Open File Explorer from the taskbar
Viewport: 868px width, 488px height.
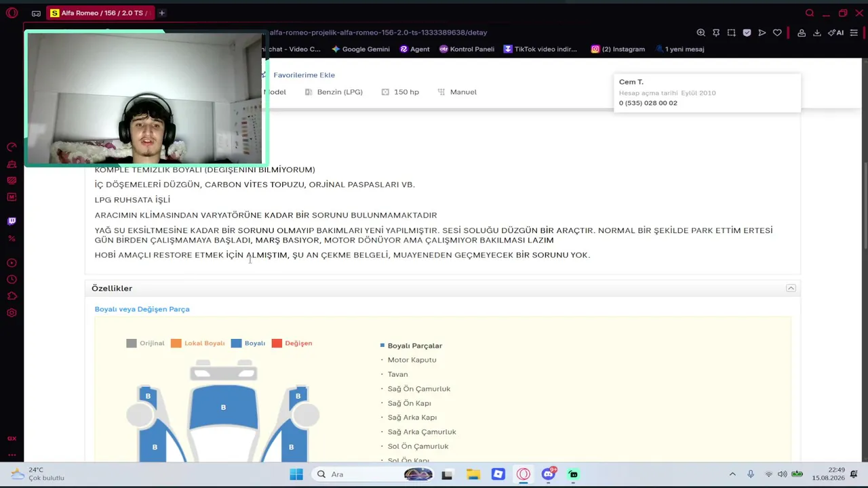point(473,474)
